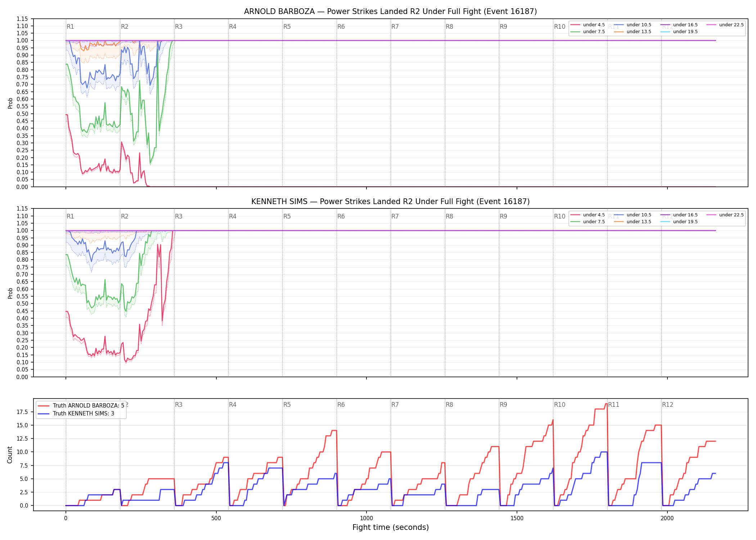
Task: Click the 'Count' y-axis label
Action: [x=10, y=455]
